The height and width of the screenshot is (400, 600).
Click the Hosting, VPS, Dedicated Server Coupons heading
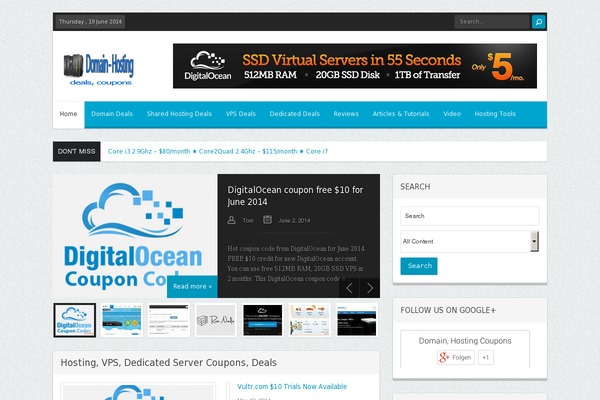[168, 362]
